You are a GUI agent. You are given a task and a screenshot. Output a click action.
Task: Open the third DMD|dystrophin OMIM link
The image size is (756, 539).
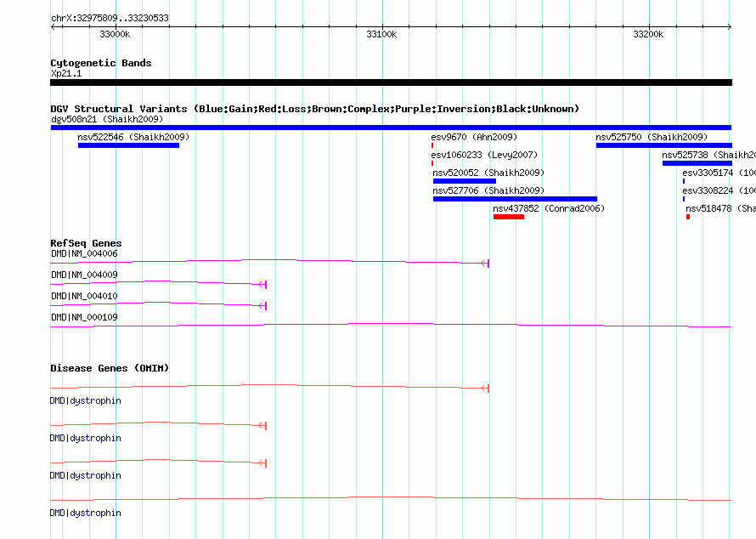pyautogui.click(x=85, y=475)
